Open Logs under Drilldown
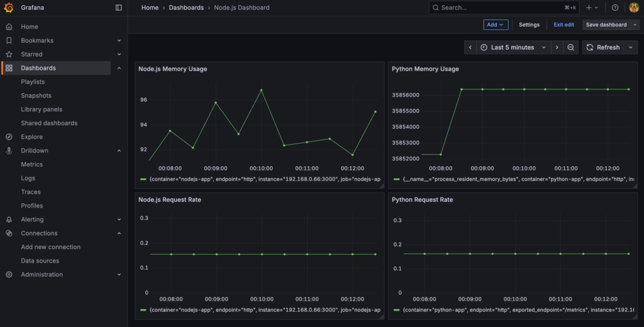The image size is (644, 327). coord(28,178)
